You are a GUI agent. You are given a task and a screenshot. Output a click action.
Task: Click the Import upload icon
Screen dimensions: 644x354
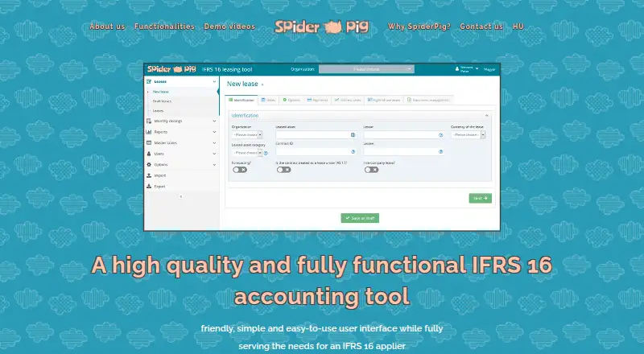coord(149,175)
